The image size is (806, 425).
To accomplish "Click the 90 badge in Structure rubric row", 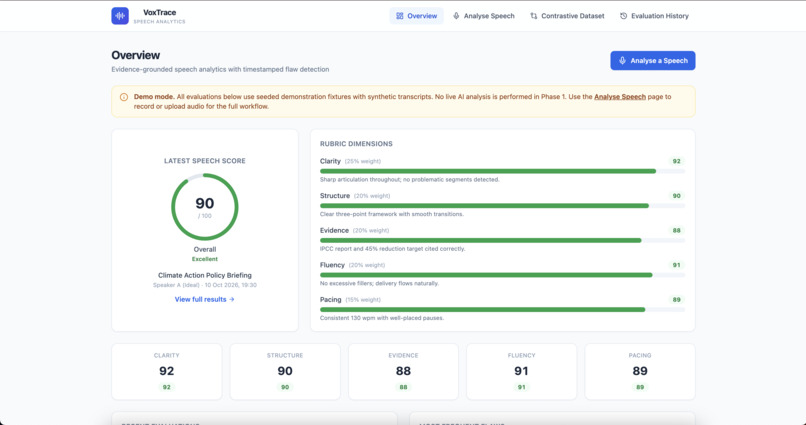I will click(676, 196).
